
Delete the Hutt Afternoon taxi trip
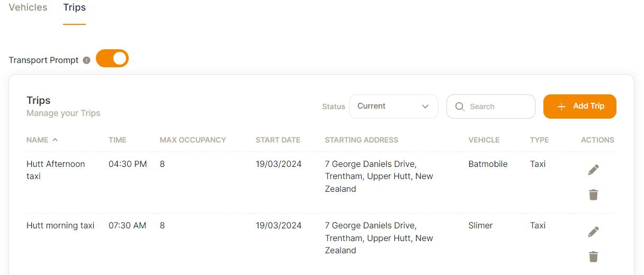click(593, 194)
